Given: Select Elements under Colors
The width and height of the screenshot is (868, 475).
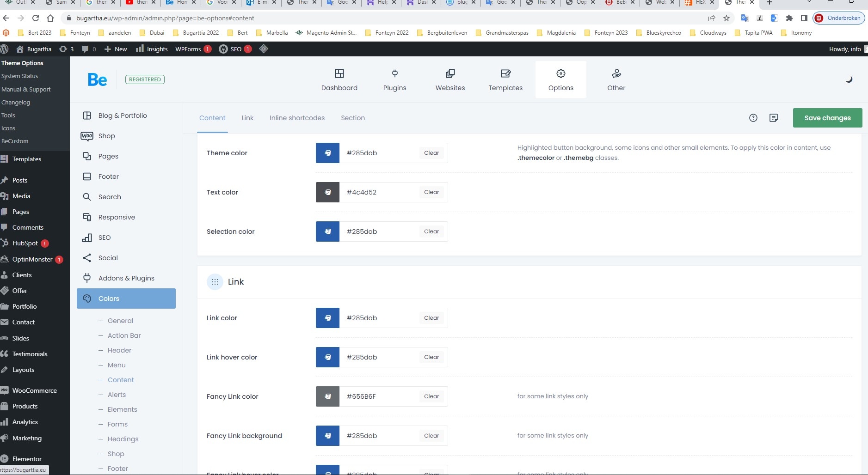Looking at the screenshot, I should point(122,409).
